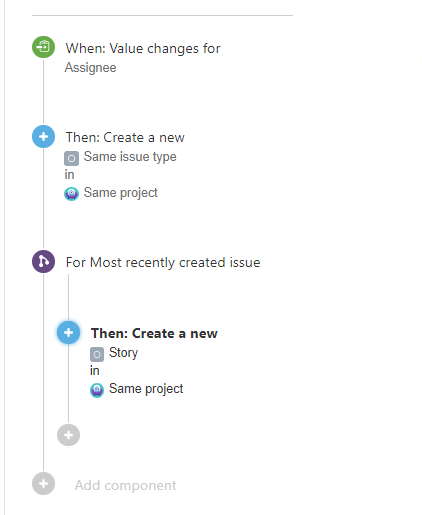Open the first 'Then: Create a new' action
The image size is (422, 515).
[x=125, y=137]
